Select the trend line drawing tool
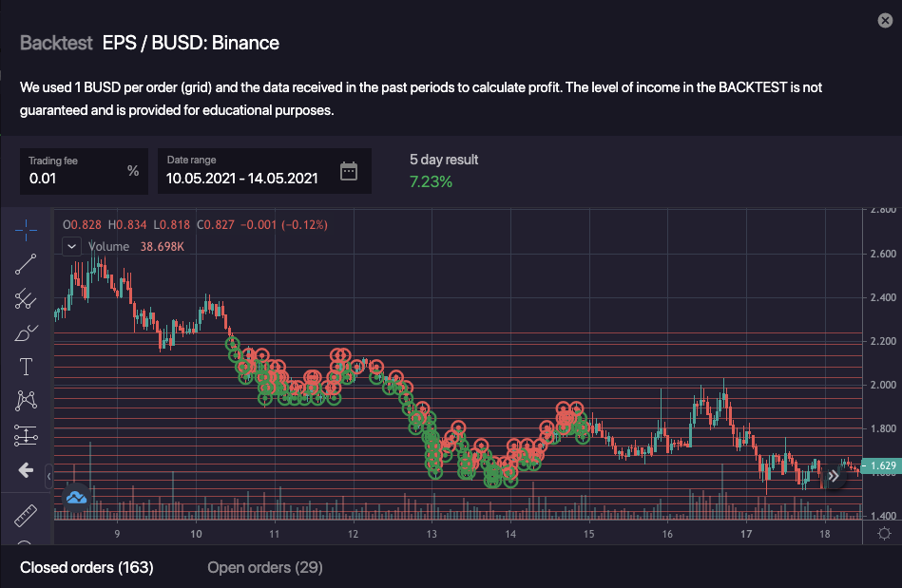 [x=26, y=264]
